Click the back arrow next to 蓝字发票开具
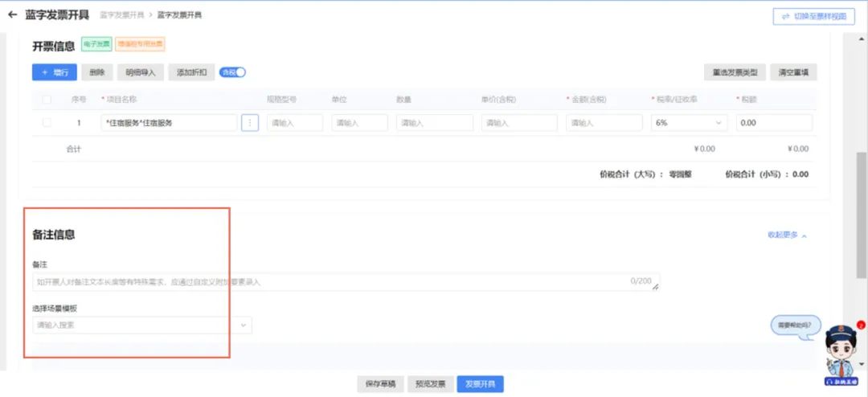The image size is (868, 397). click(x=12, y=14)
